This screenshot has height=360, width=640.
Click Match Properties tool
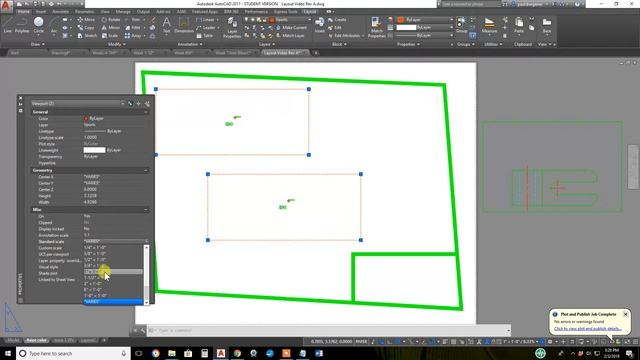376,27
